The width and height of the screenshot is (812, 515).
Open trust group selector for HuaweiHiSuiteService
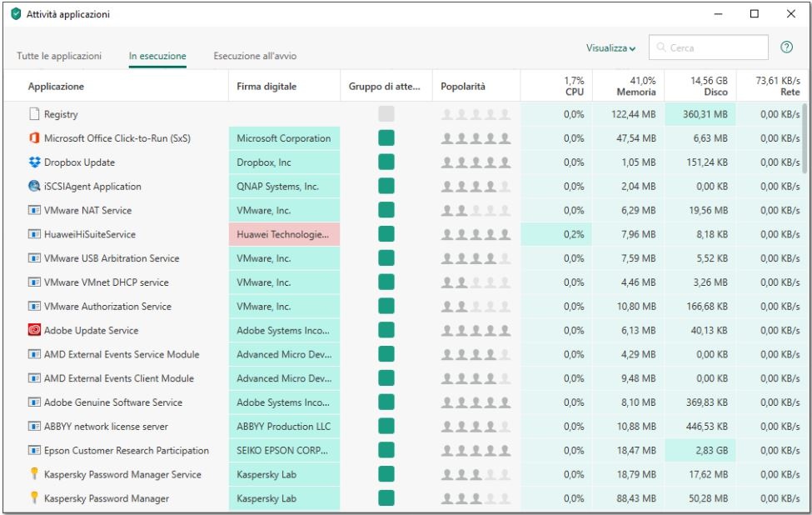coord(386,235)
